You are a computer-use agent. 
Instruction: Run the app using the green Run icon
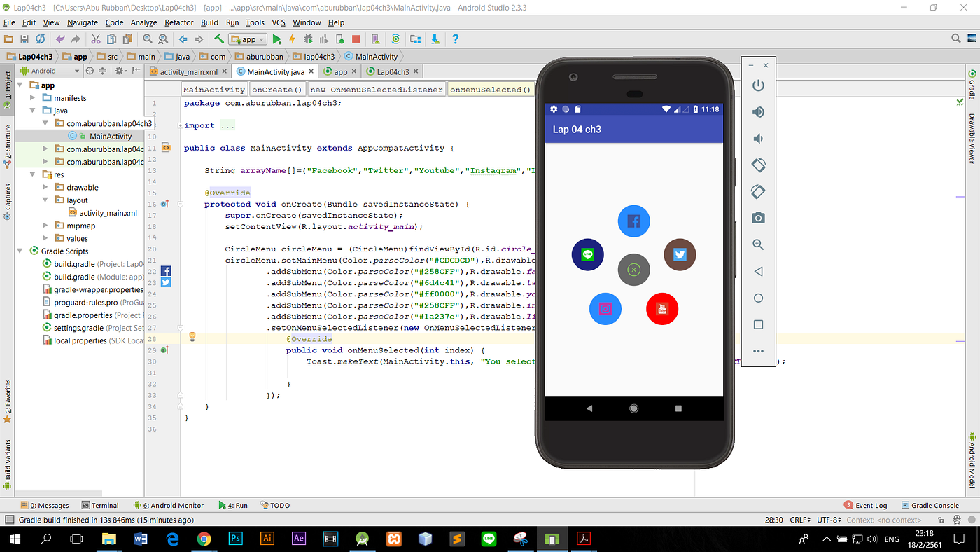point(277,39)
